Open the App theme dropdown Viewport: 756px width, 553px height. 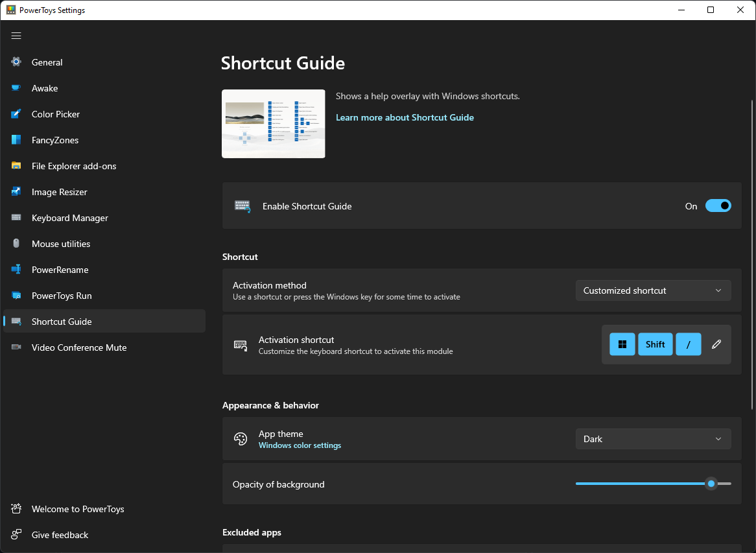coord(653,439)
